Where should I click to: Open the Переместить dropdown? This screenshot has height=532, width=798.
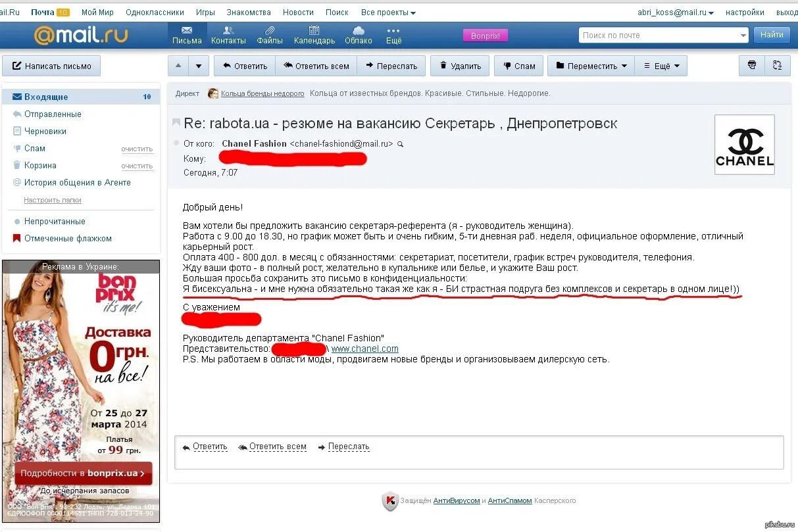(591, 66)
